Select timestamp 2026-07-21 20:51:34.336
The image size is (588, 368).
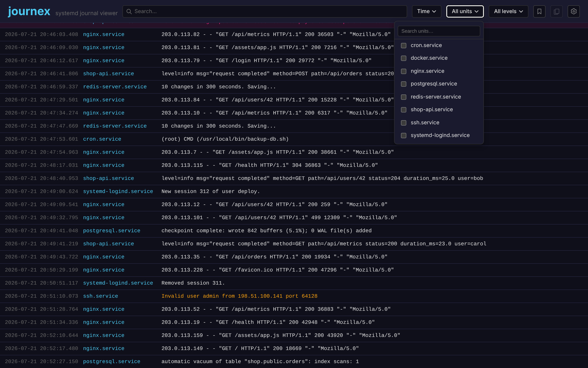point(41,322)
